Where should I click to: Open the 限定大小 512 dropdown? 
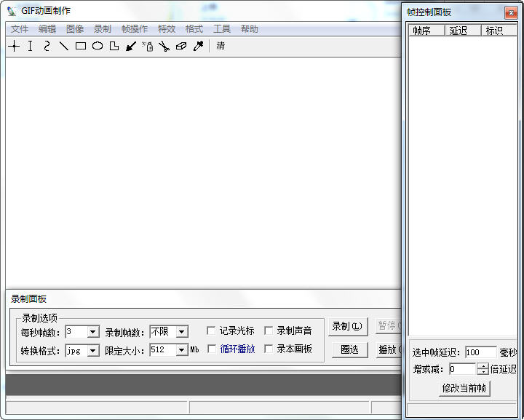point(181,351)
